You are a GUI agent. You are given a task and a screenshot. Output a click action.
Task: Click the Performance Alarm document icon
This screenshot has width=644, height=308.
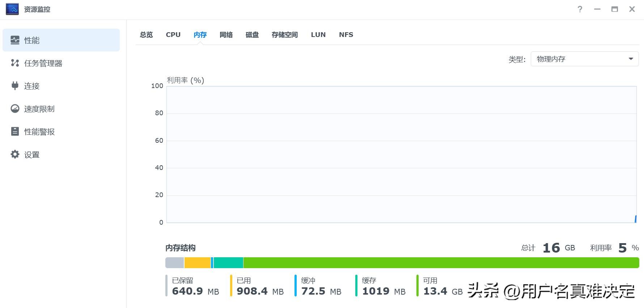(15, 132)
